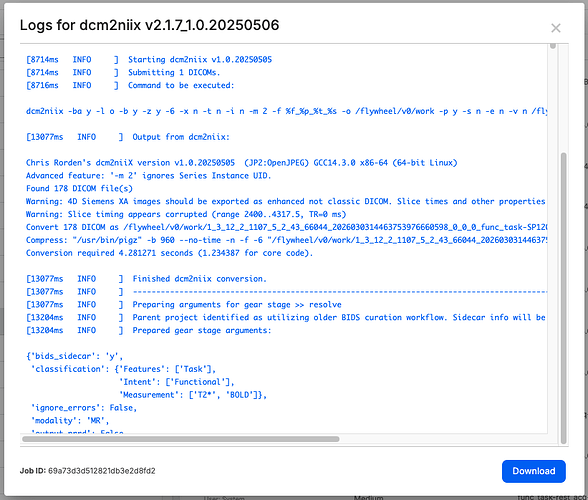The height and width of the screenshot is (500, 588).
Task: Click the 4D Siemens XA warning line
Action: point(285,201)
